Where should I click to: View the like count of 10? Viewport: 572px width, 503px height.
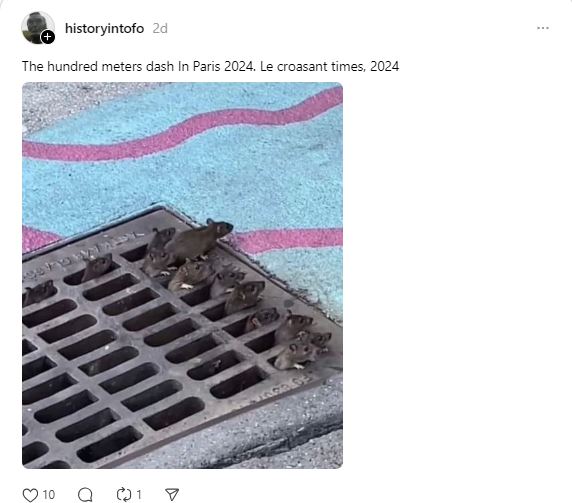click(x=49, y=495)
